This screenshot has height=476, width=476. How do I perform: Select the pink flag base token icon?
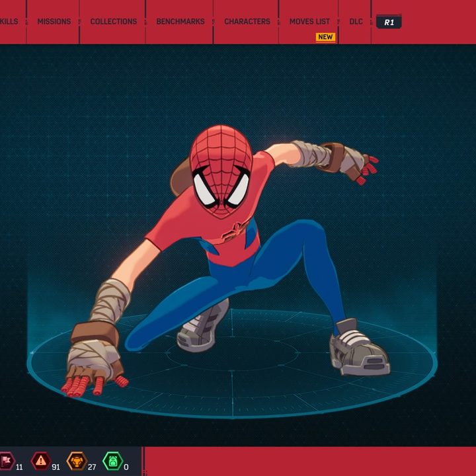coord(6,461)
